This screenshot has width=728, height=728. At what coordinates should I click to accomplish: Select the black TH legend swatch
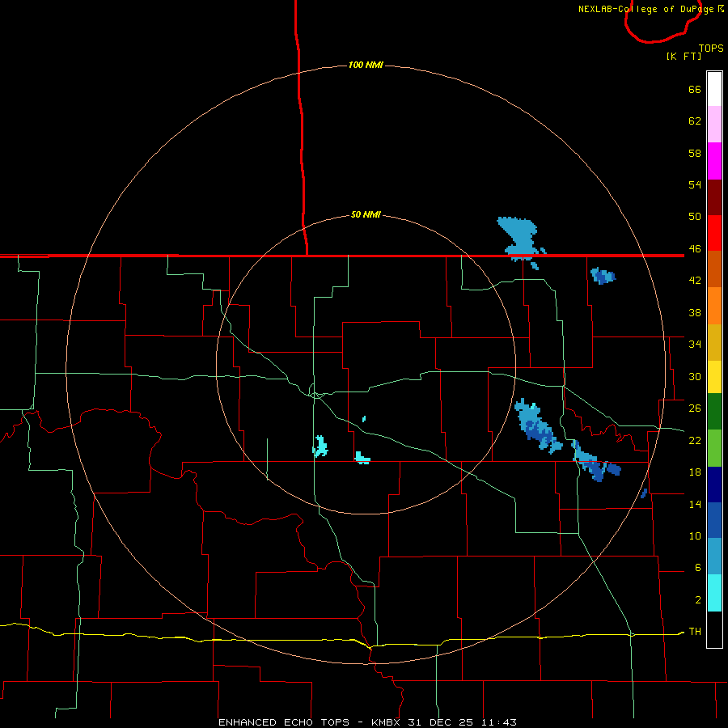tap(714, 629)
